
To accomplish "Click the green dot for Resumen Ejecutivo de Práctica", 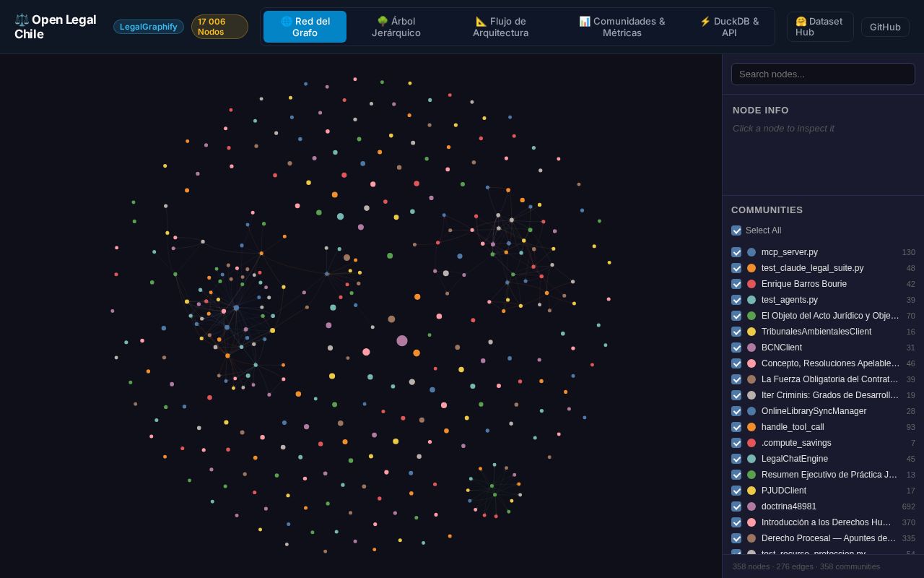I will (751, 475).
